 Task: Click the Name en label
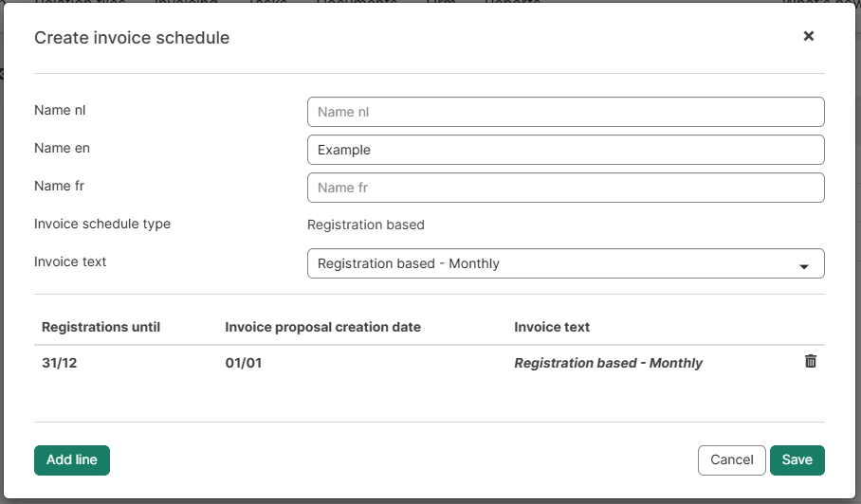tap(62, 148)
